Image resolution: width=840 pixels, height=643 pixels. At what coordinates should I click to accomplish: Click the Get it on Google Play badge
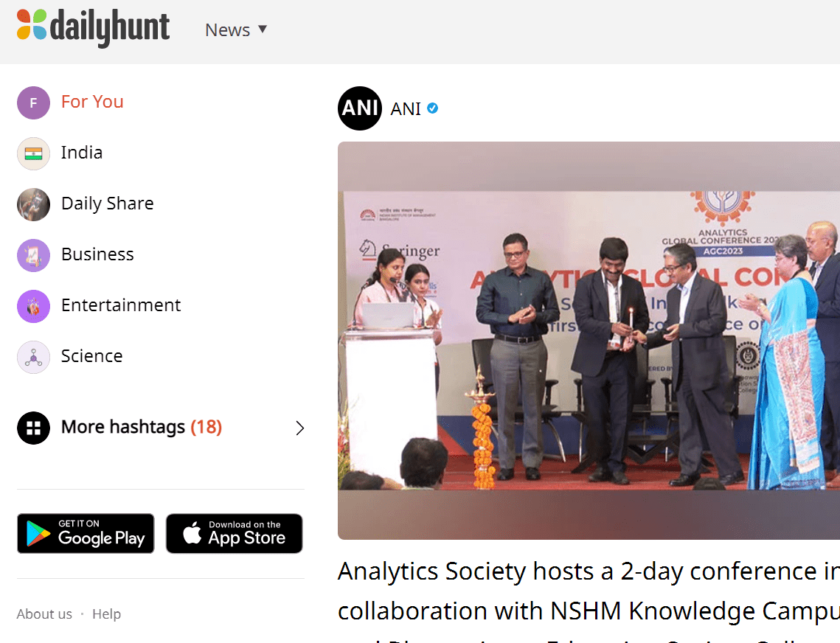pyautogui.click(x=86, y=533)
